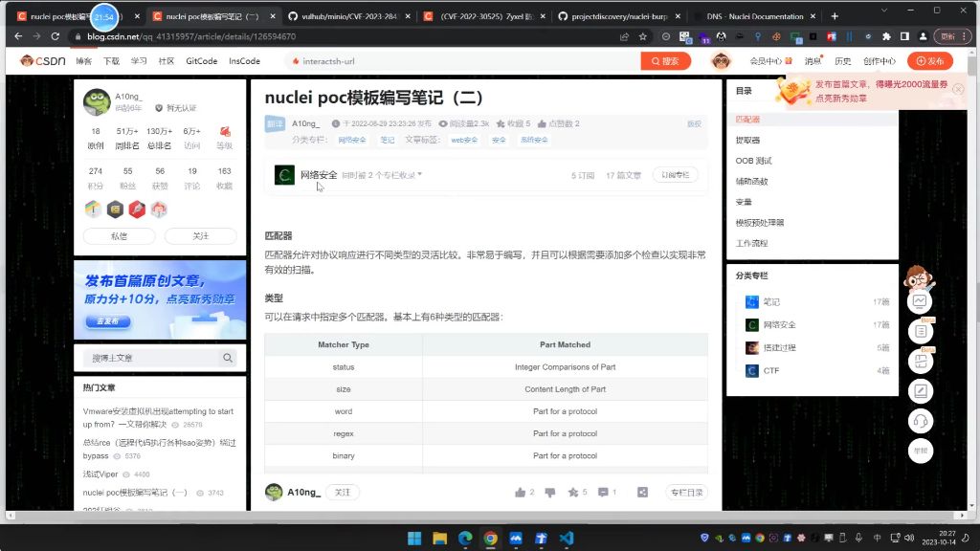980x551 pixels.
Task: Click the CSDN logo
Action: click(42, 60)
